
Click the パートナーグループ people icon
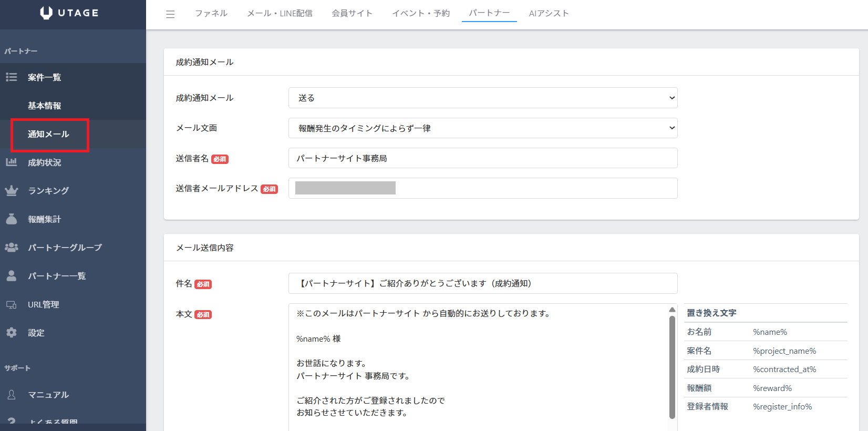pyautogui.click(x=12, y=248)
